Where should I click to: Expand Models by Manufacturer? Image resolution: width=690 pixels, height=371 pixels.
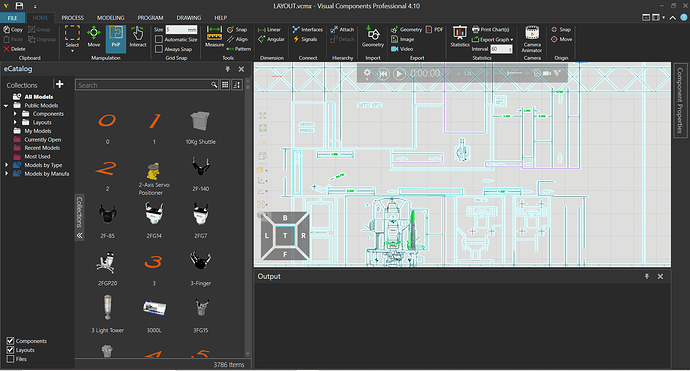6,173
